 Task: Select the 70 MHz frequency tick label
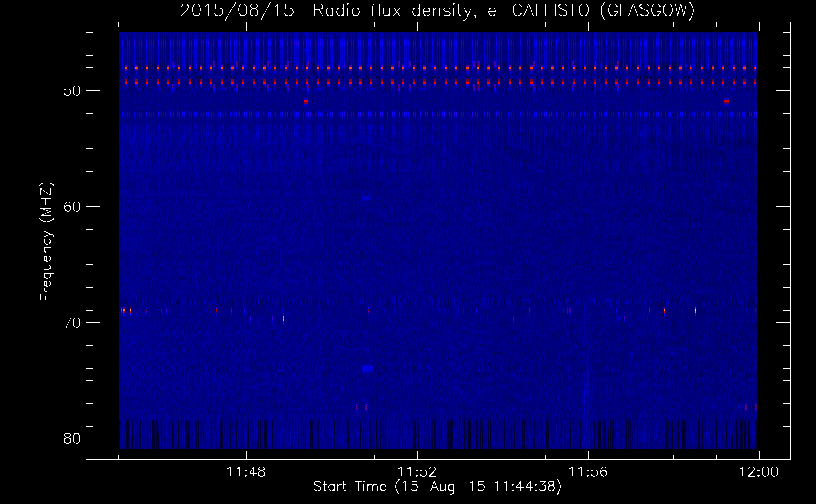[72, 323]
